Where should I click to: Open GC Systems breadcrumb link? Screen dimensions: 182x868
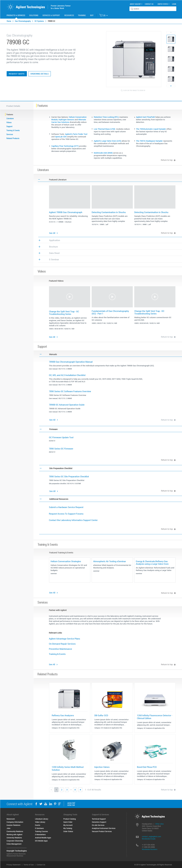(x=39, y=21)
